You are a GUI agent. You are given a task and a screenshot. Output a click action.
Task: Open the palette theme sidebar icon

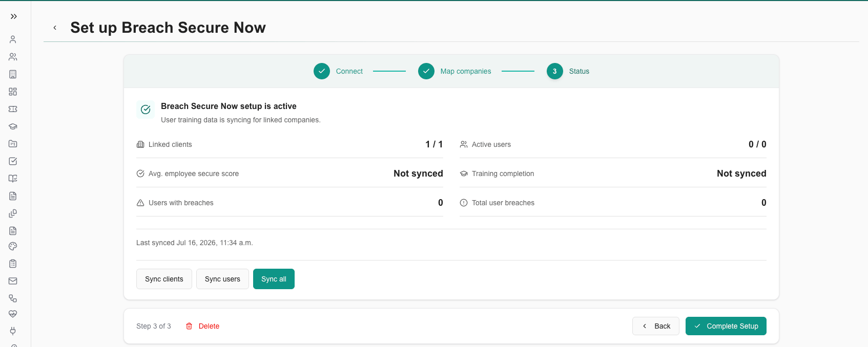click(13, 246)
